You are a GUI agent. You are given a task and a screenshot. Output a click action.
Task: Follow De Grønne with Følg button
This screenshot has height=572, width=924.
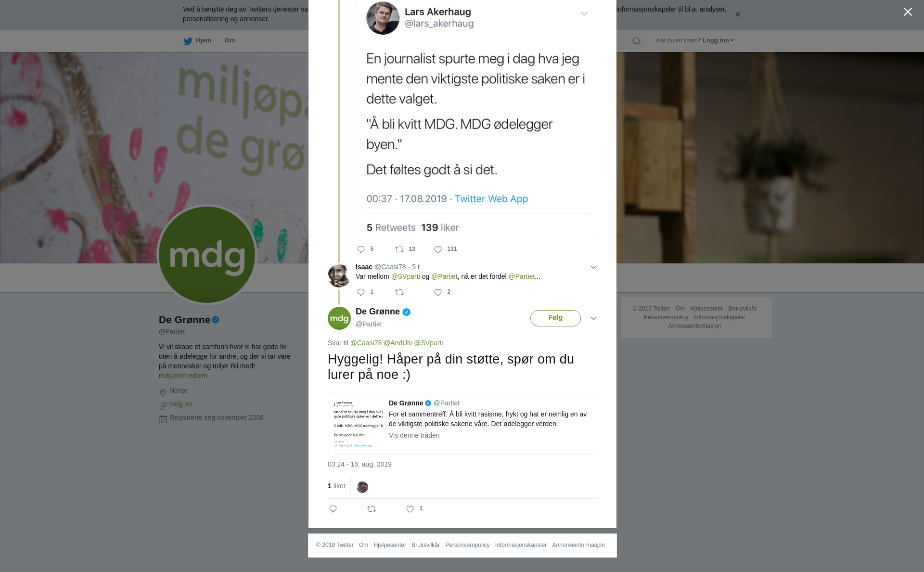(x=555, y=318)
